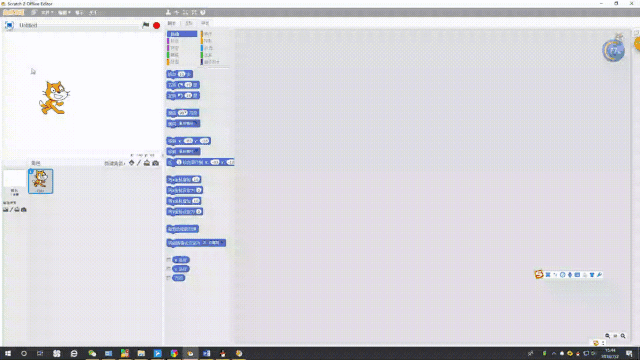The width and height of the screenshot is (640, 360).
Task: Zoom in on the scripts area
Action: (623, 336)
